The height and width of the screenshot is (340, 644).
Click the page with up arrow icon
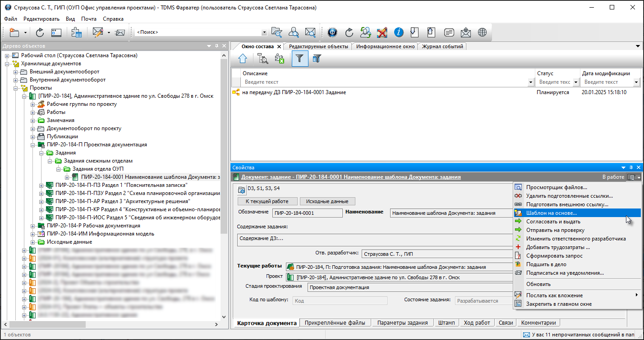[x=432, y=32]
